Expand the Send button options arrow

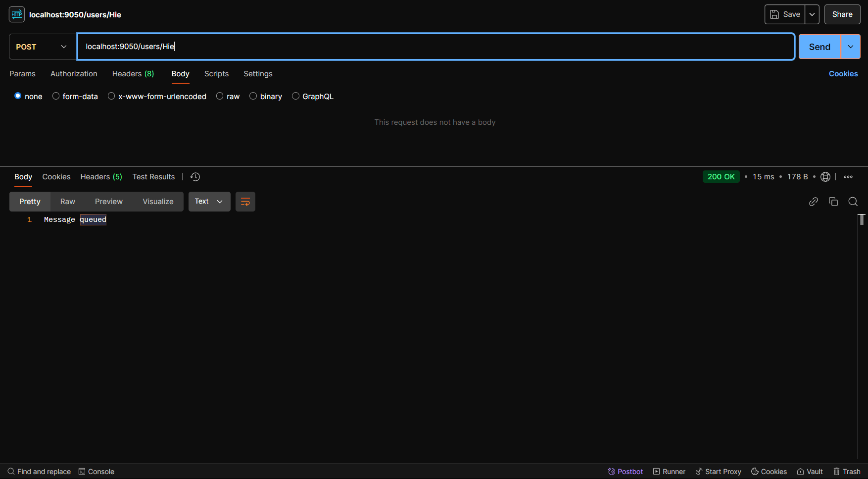pyautogui.click(x=851, y=47)
